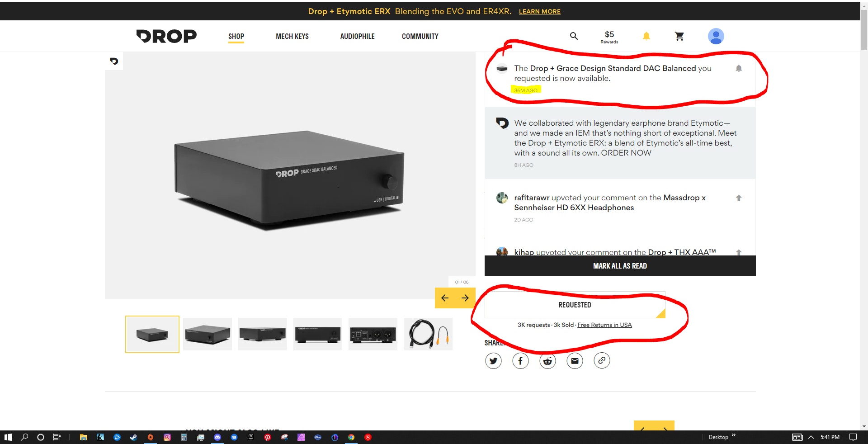Open the Windows Start menu
This screenshot has width=868, height=444.
8,437
